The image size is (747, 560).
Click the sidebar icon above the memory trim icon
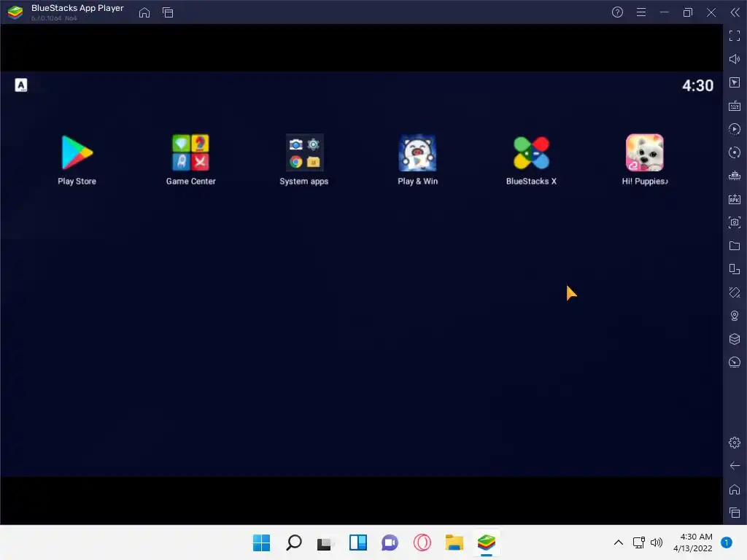[x=735, y=152]
